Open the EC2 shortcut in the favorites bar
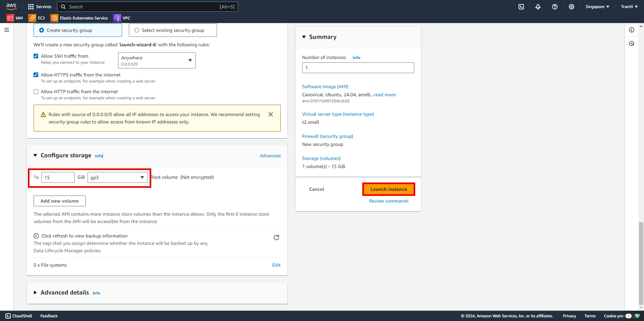644x321 pixels. 37,18
